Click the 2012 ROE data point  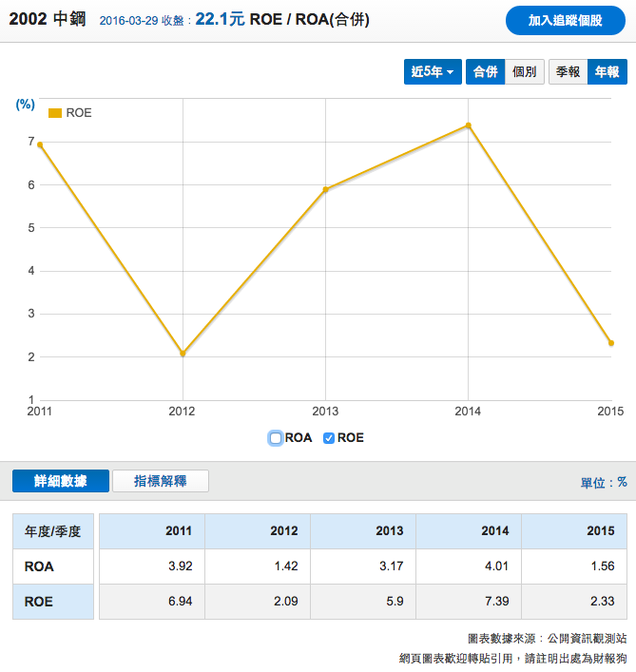pyautogui.click(x=183, y=354)
